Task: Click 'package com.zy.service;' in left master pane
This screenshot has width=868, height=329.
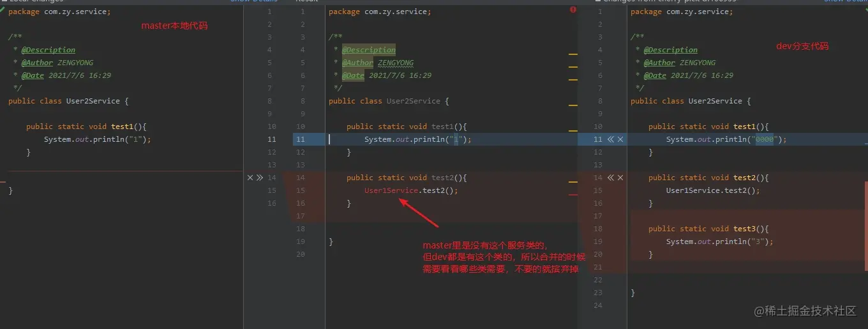Action: (59, 11)
